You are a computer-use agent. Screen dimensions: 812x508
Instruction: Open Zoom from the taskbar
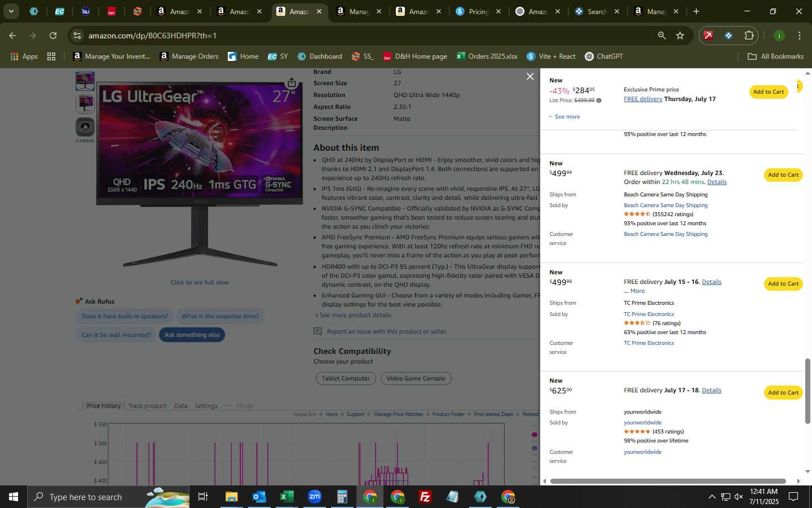click(x=314, y=497)
